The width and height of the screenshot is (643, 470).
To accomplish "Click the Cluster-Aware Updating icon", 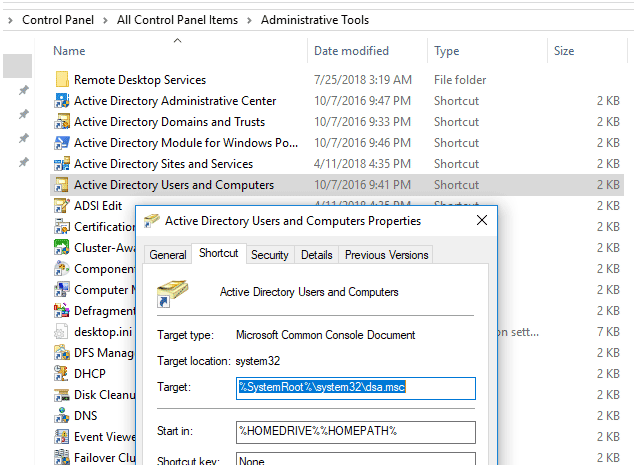I will tap(62, 247).
